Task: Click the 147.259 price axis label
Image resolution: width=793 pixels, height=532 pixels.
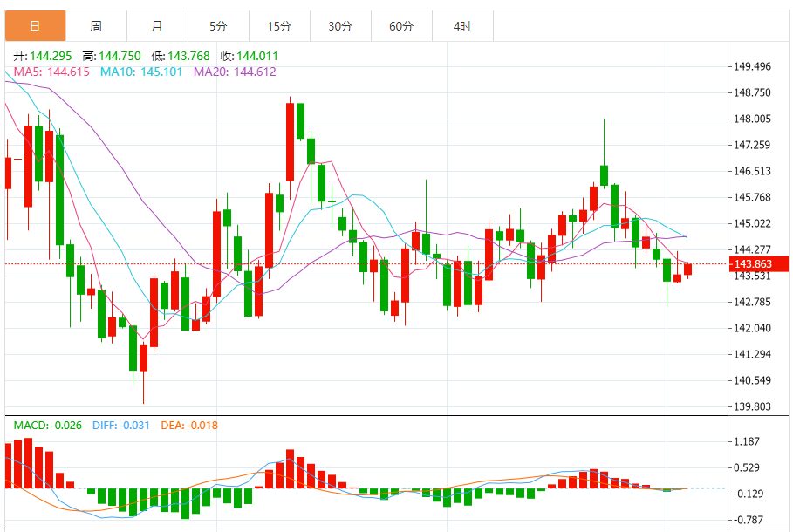Action: click(x=753, y=145)
